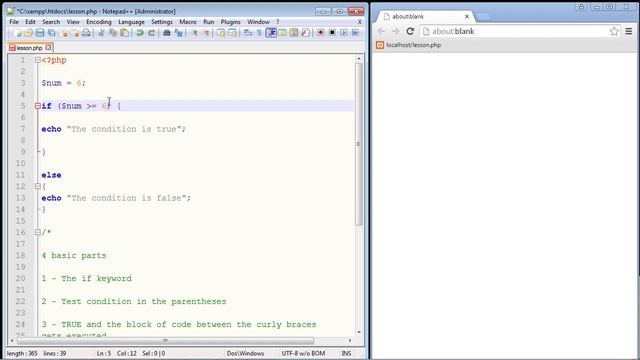
Task: Select the lesson.php document tab
Action: (x=30, y=48)
